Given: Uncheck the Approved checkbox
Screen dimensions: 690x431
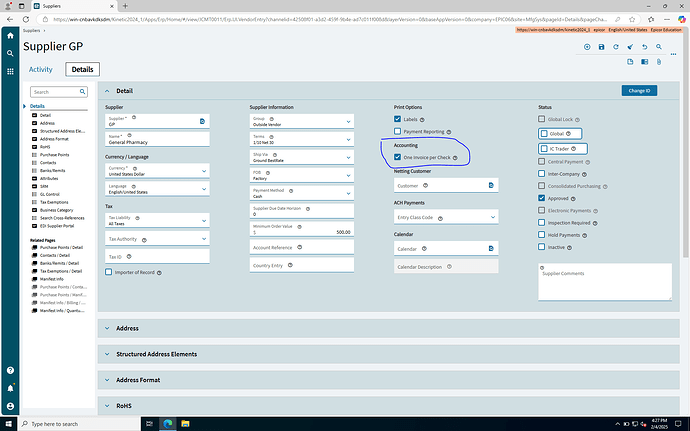Looking at the screenshot, I should point(542,198).
